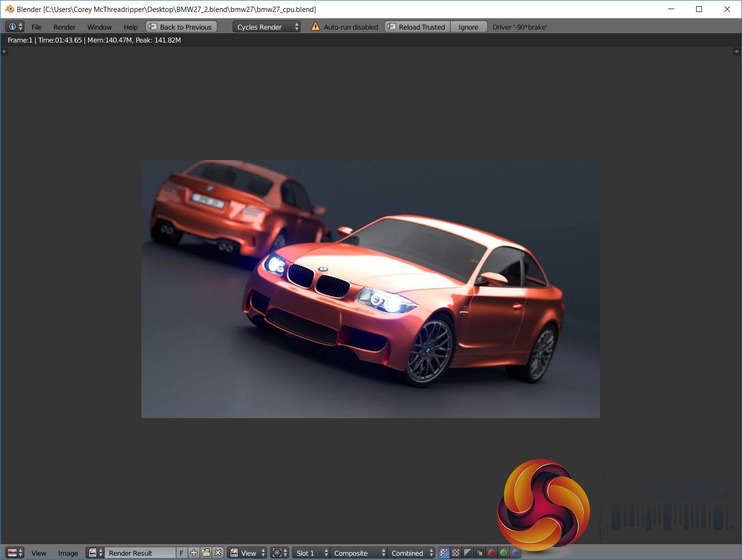Click the image browse icon beside Render Result
This screenshot has width=742, height=560.
(x=96, y=553)
